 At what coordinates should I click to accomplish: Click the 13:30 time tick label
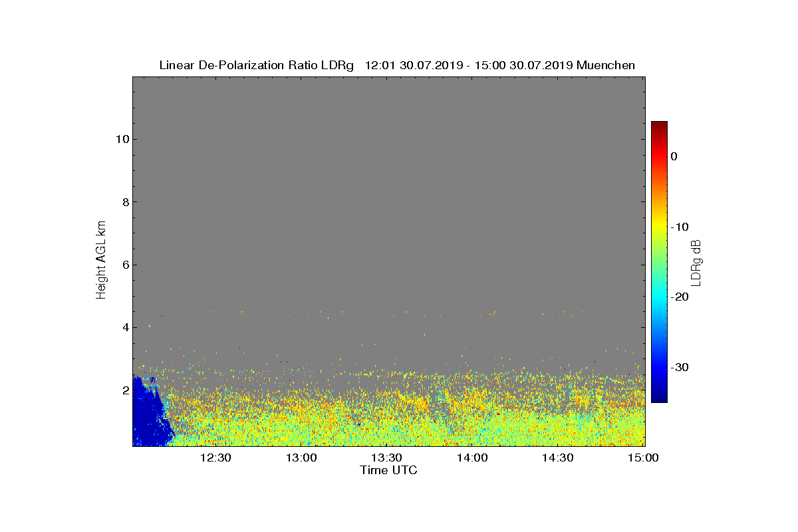386,458
